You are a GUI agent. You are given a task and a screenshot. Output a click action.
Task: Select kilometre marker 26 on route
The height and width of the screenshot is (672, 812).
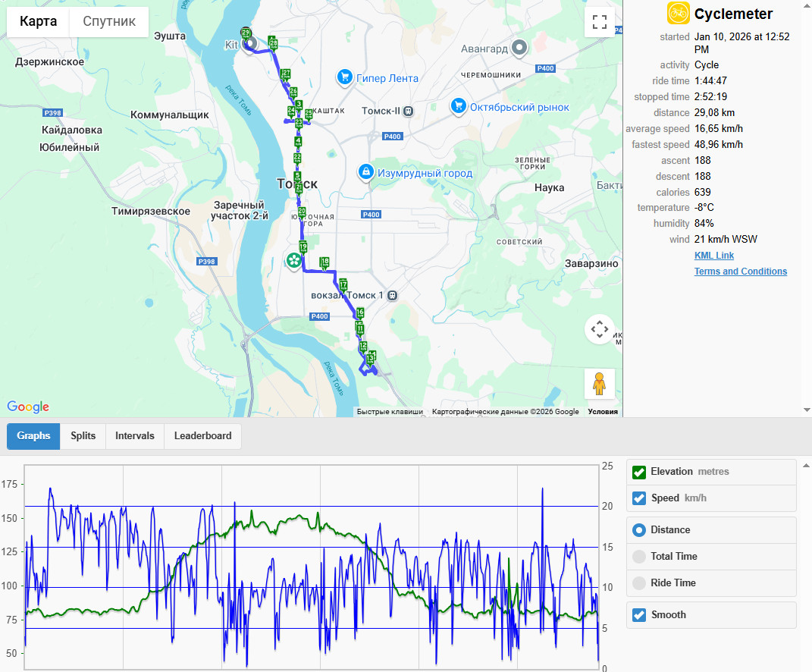(x=293, y=93)
